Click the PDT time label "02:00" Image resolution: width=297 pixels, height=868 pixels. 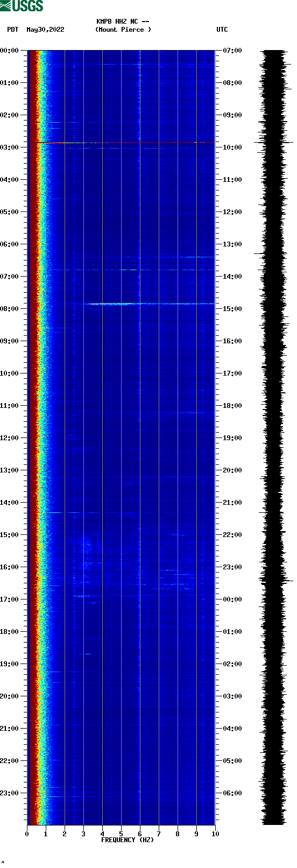coord(10,115)
